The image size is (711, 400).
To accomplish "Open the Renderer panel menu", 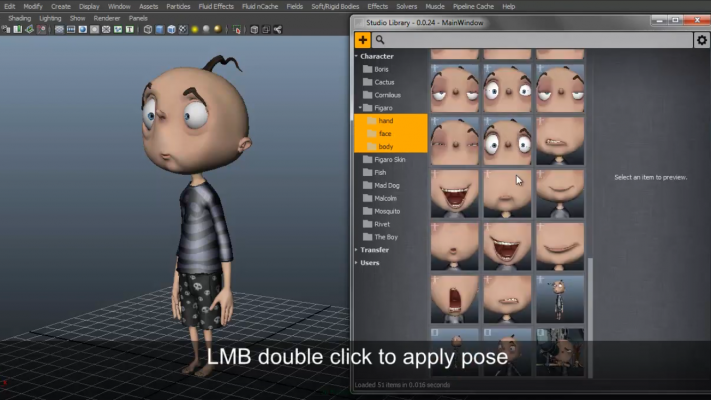I will point(107,18).
